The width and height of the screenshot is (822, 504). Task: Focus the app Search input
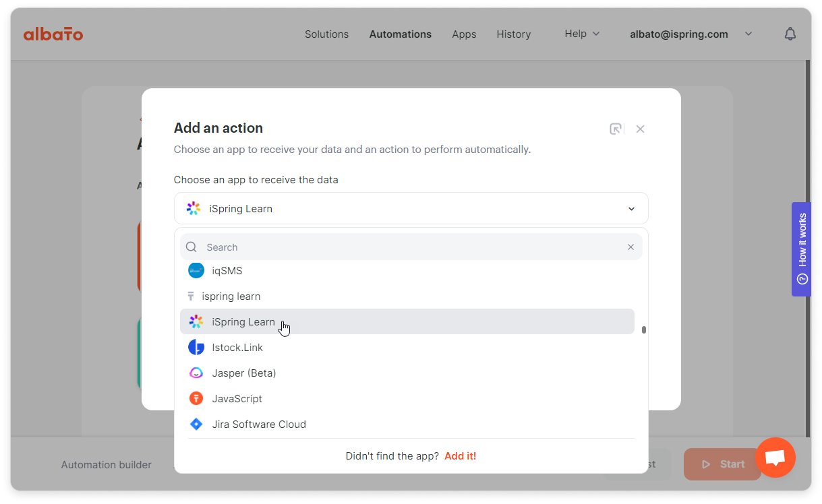point(411,247)
